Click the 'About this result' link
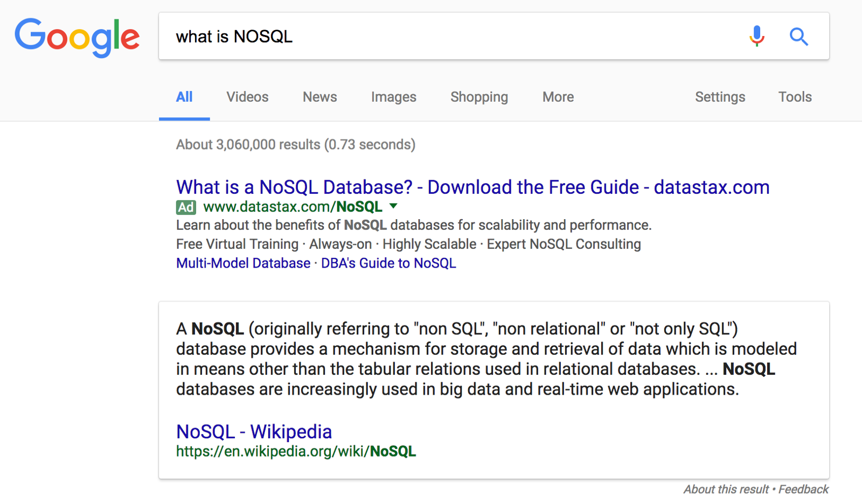Screen dimensions: 862x504 [x=726, y=489]
